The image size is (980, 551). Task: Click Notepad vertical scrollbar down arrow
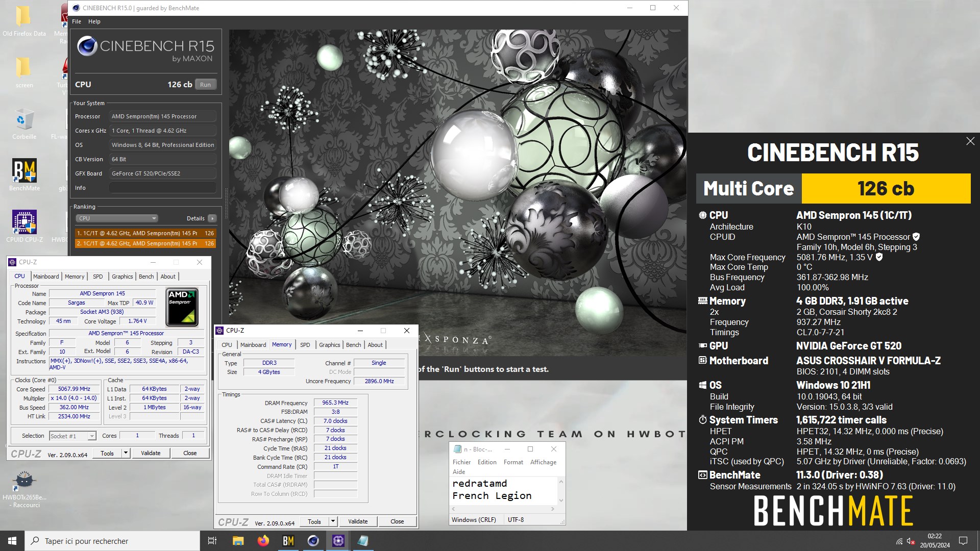(x=561, y=500)
